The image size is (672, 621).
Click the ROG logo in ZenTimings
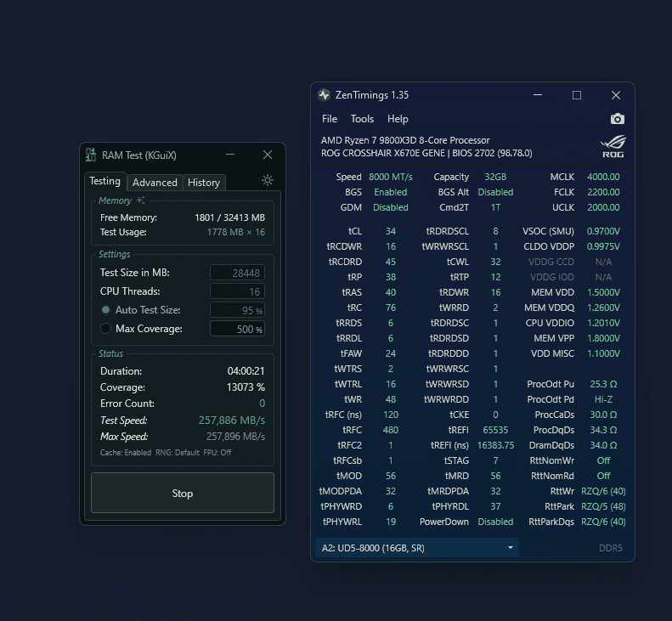click(613, 147)
